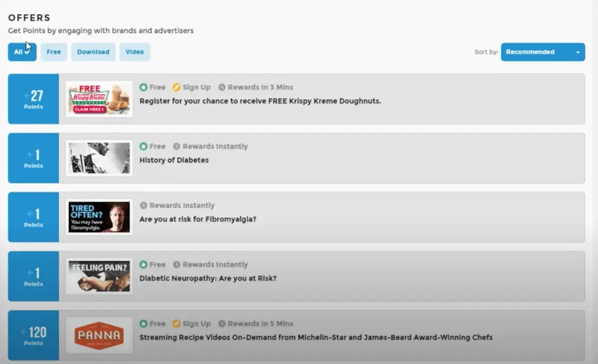Click the clock icon beside Rewards In 3 Mins
Image resolution: width=598 pixels, height=364 pixels.
pyautogui.click(x=222, y=87)
